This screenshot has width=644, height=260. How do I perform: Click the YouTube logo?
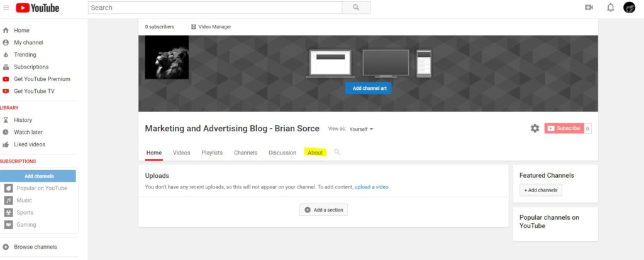pos(37,8)
